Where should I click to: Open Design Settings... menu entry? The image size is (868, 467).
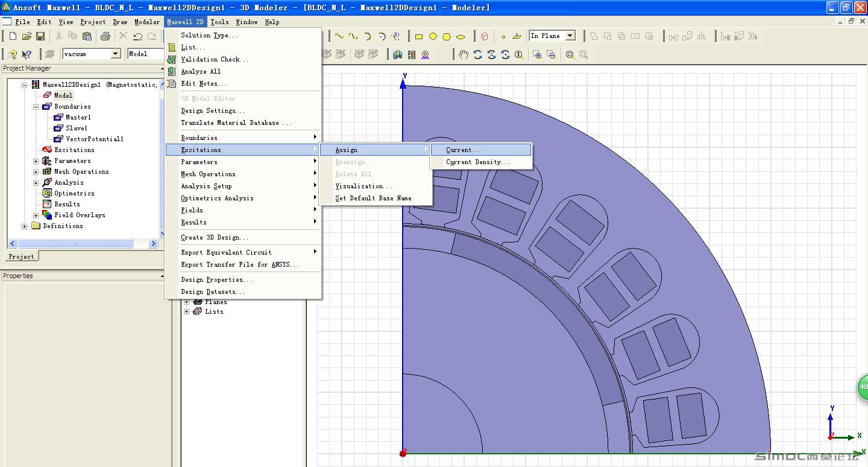(243, 110)
